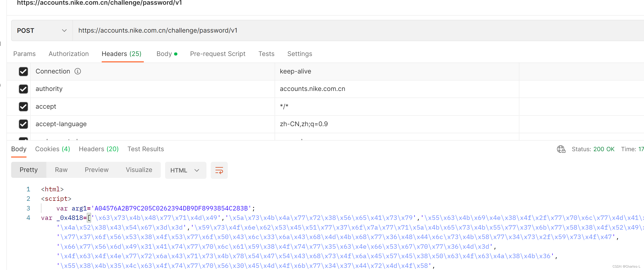Image resolution: width=644 pixels, height=270 pixels.
Task: Open Pre-request Script tab
Action: [218, 54]
